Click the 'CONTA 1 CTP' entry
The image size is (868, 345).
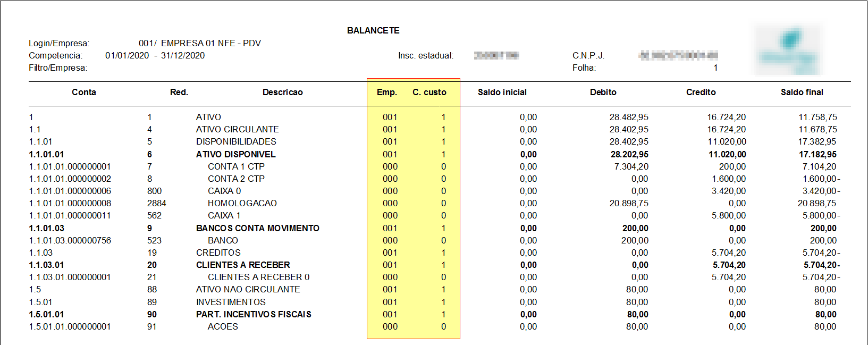(236, 166)
